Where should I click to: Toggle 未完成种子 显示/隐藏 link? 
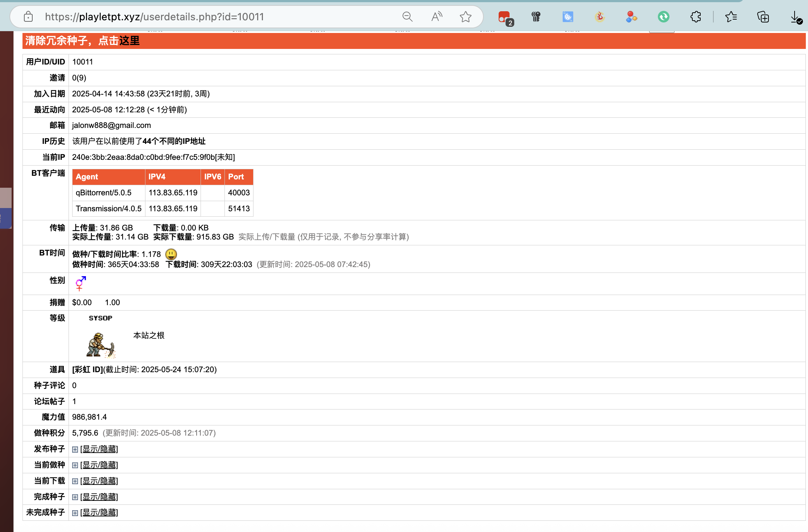[x=99, y=512]
